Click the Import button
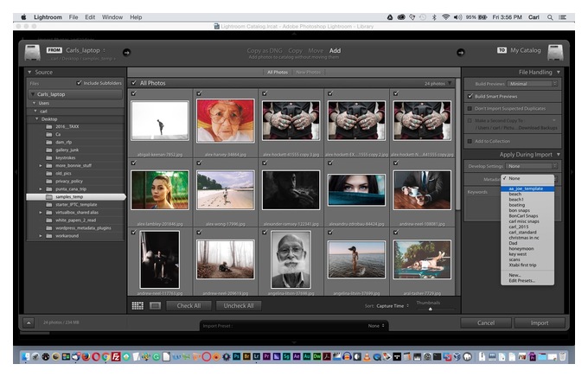588x377 pixels. click(540, 323)
